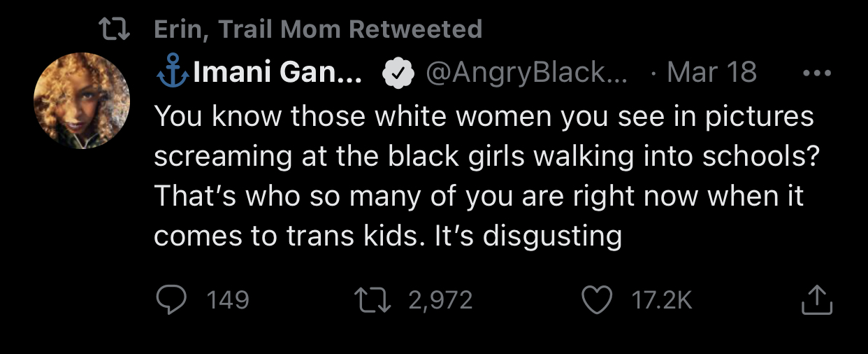Click the tweet line starting "screaming at the"
Screen dimensions: 868x354
486,157
